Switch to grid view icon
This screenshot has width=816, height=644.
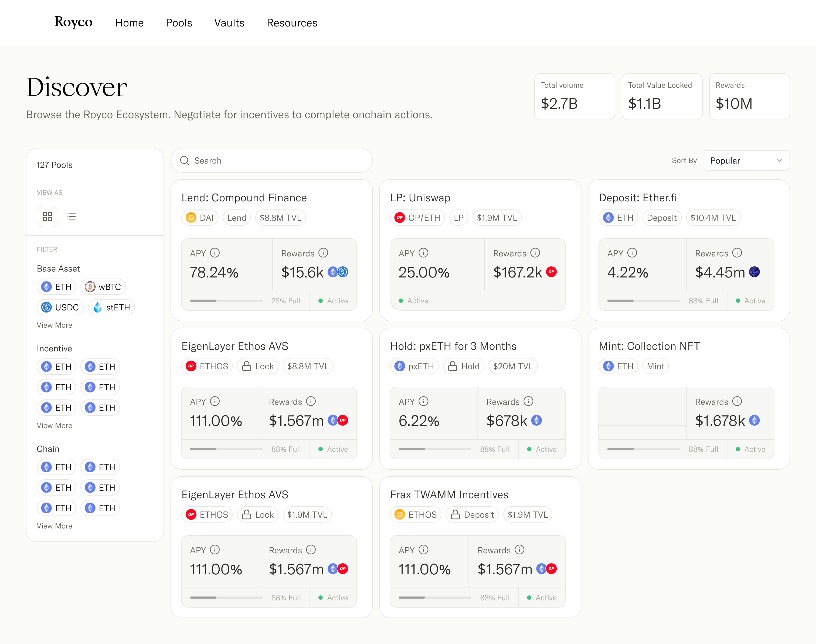tap(47, 216)
